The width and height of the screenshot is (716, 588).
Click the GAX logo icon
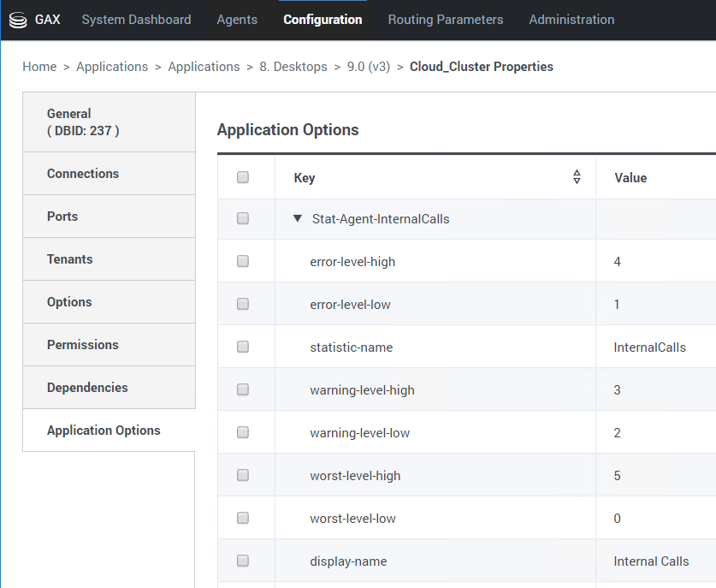pyautogui.click(x=18, y=20)
